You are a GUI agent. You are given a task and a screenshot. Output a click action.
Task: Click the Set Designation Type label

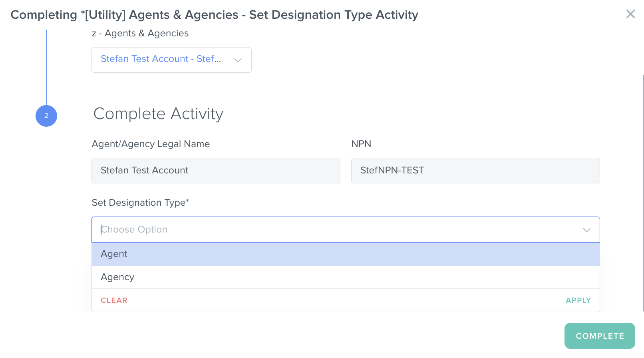(140, 203)
